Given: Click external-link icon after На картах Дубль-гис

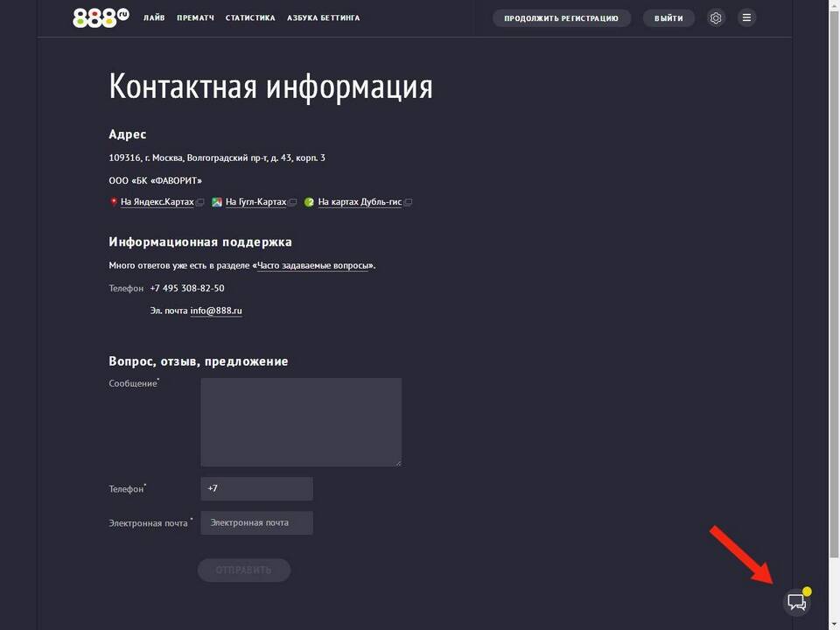Looking at the screenshot, I should 408,202.
